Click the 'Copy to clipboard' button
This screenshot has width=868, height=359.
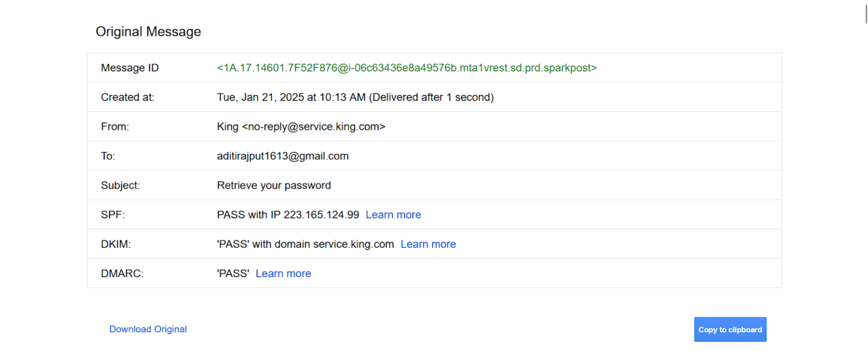730,329
